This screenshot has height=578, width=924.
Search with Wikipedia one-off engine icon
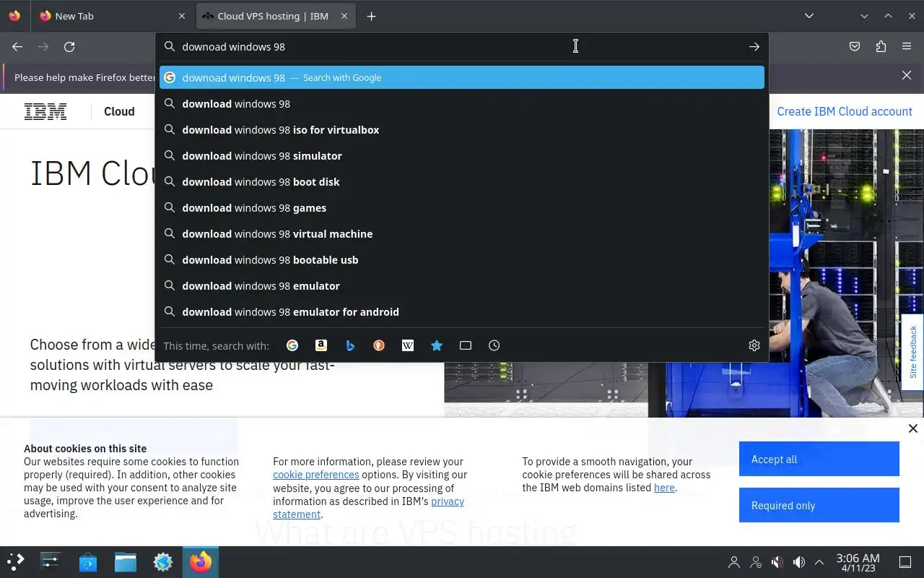[x=408, y=345]
